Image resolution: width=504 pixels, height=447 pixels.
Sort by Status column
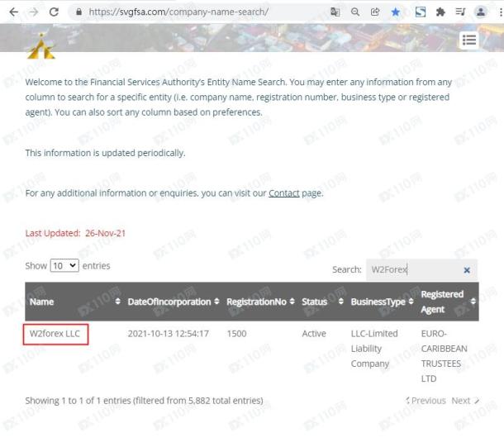point(322,302)
